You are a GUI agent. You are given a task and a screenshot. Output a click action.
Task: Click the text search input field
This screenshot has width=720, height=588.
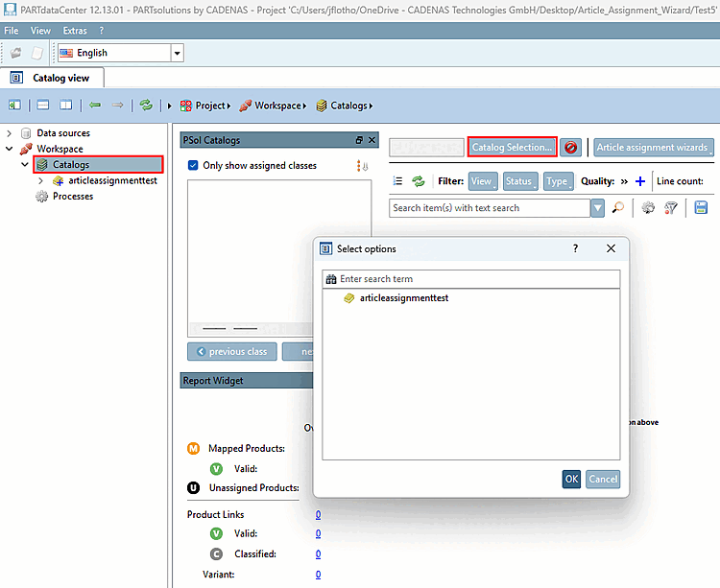coord(490,208)
